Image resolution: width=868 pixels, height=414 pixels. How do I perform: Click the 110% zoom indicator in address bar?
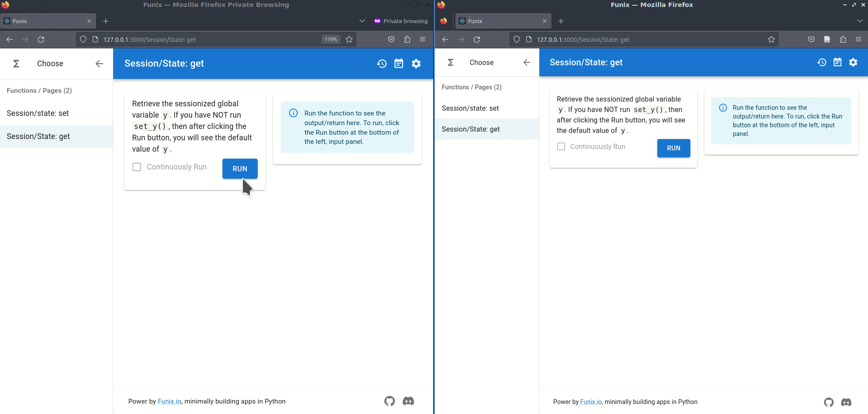point(331,40)
